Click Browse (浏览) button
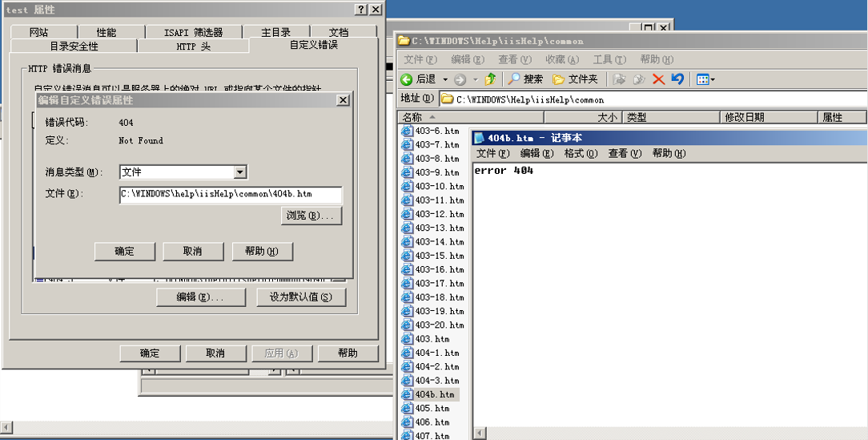The width and height of the screenshot is (868, 440). [311, 216]
